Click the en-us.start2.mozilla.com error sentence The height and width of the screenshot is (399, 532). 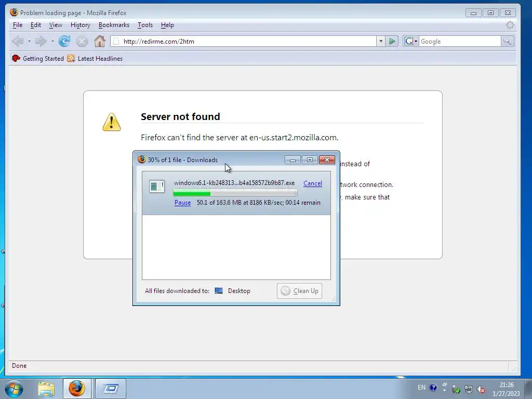(x=240, y=137)
